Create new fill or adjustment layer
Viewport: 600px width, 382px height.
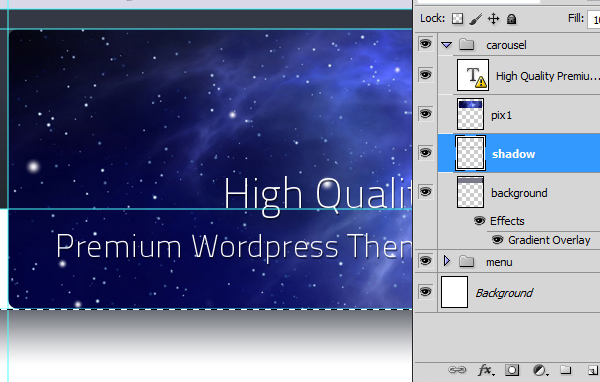coord(540,370)
